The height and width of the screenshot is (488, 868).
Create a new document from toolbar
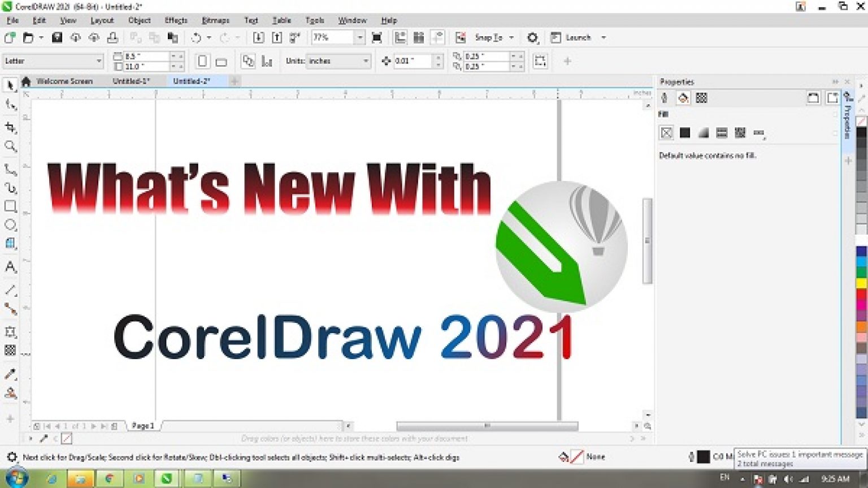[10, 38]
